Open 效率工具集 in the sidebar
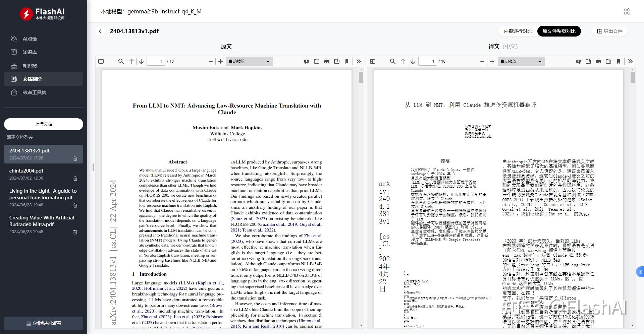Image resolution: width=644 pixels, height=334 pixels. click(x=44, y=92)
